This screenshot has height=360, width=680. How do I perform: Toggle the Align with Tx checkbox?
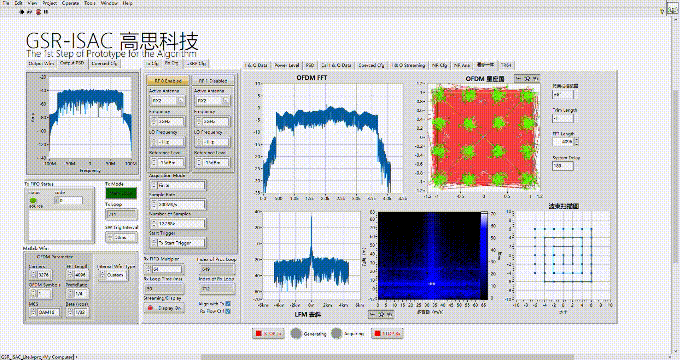(228, 304)
